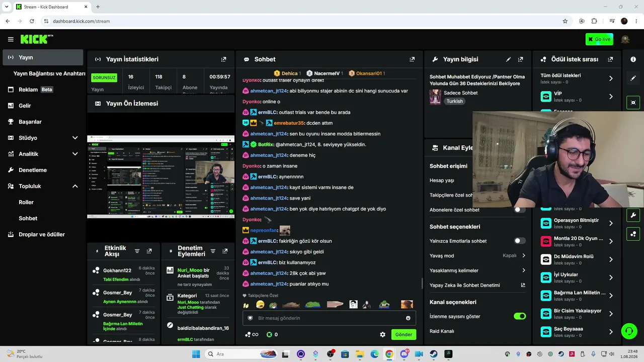
Task: Send message with Gönder button
Action: point(404,334)
